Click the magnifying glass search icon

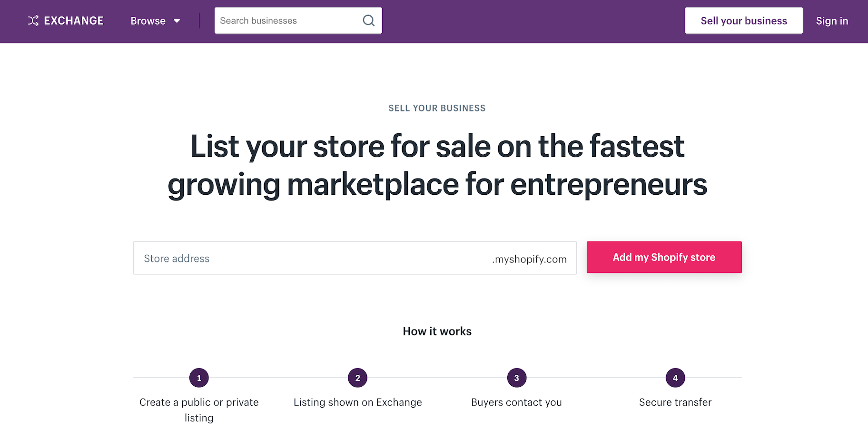pyautogui.click(x=368, y=20)
